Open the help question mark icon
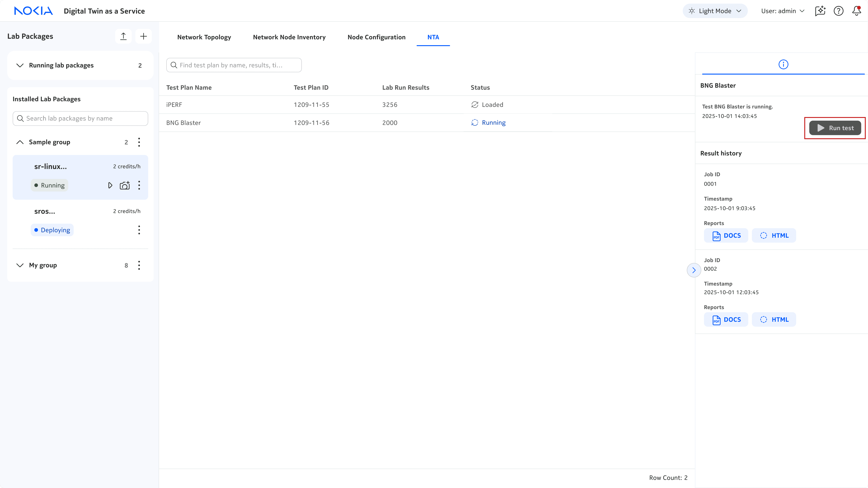This screenshot has width=868, height=488. tap(838, 11)
